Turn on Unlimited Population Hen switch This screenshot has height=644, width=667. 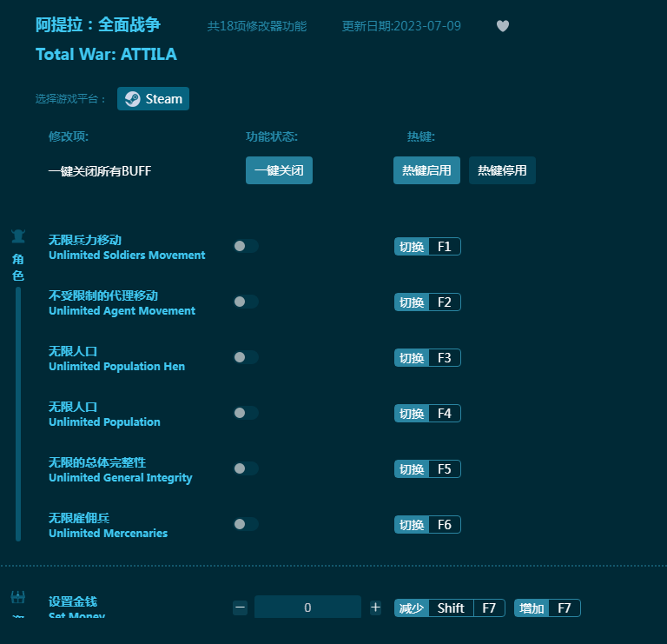click(x=246, y=357)
